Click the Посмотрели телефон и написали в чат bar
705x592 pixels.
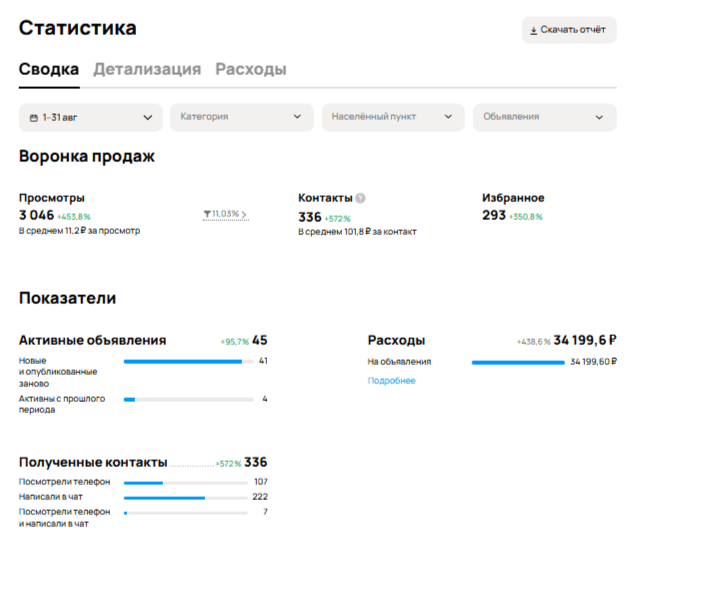(186, 513)
